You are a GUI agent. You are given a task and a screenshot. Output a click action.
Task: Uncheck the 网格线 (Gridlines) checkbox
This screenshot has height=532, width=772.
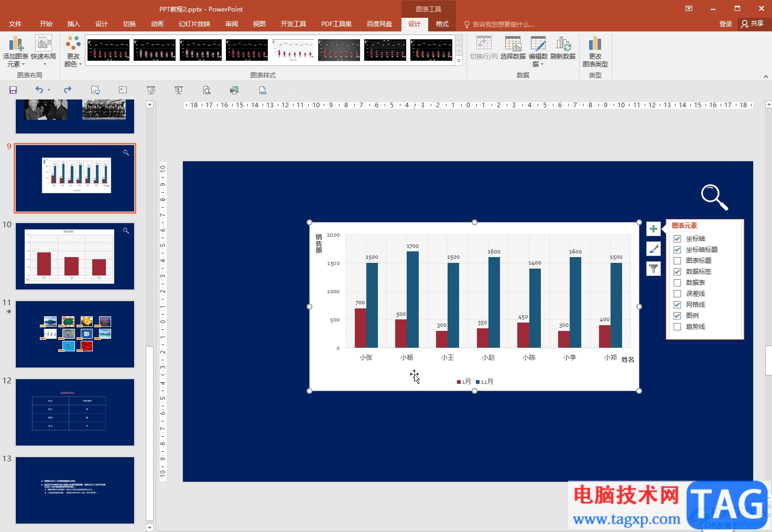[x=677, y=305]
